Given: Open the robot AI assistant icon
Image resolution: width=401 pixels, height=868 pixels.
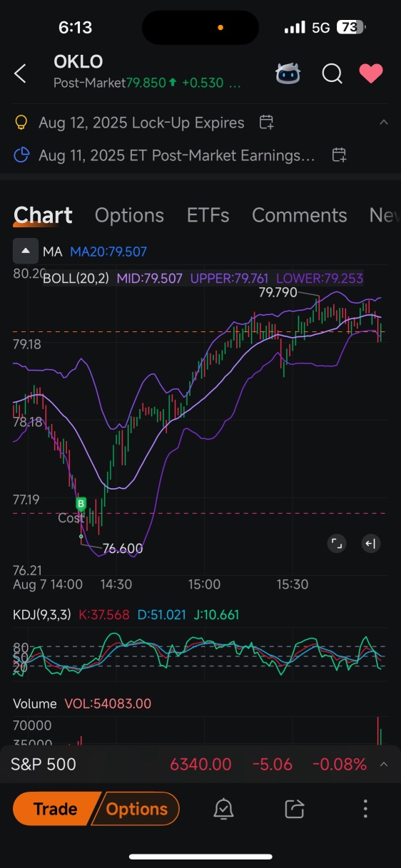Looking at the screenshot, I should pos(288,73).
